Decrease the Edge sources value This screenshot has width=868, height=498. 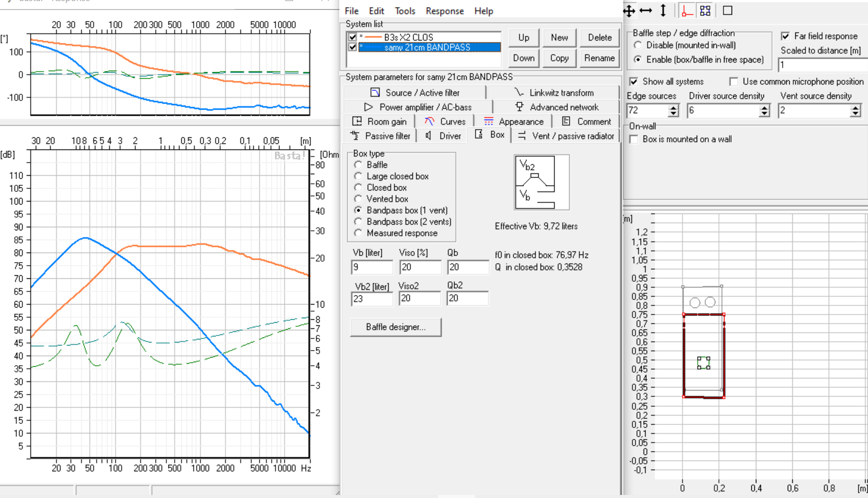[x=673, y=114]
